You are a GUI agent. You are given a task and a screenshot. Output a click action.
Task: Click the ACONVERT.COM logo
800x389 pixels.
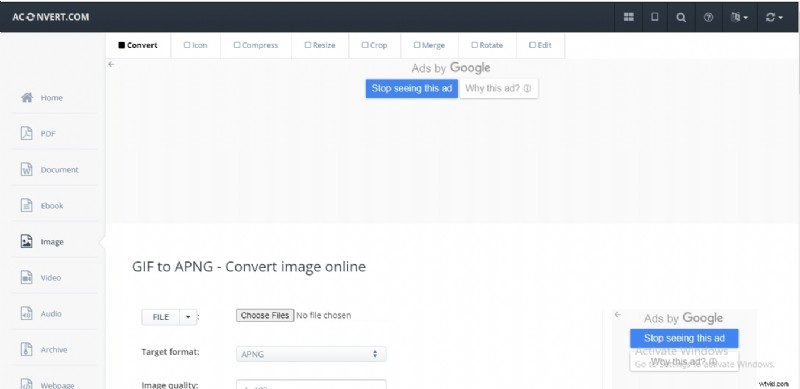(51, 17)
